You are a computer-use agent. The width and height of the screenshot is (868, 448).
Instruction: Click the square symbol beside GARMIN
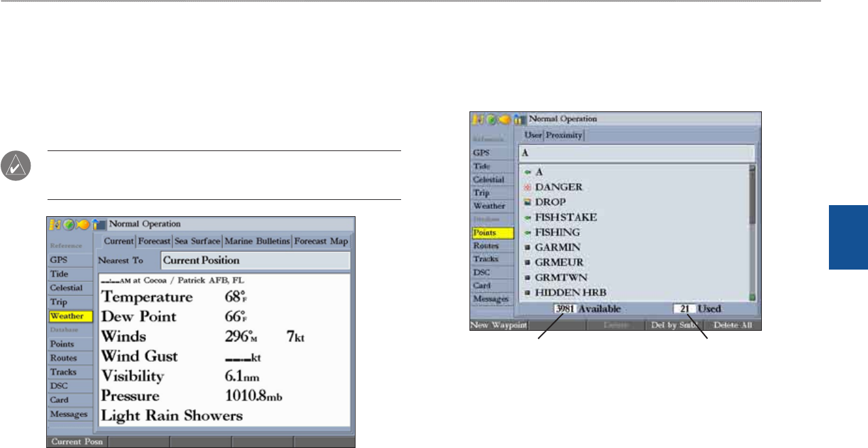[528, 247]
